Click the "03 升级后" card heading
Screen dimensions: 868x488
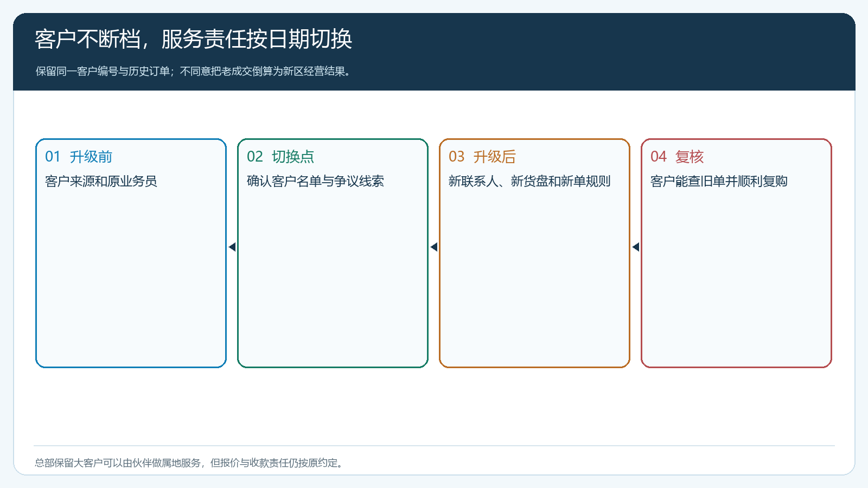482,157
